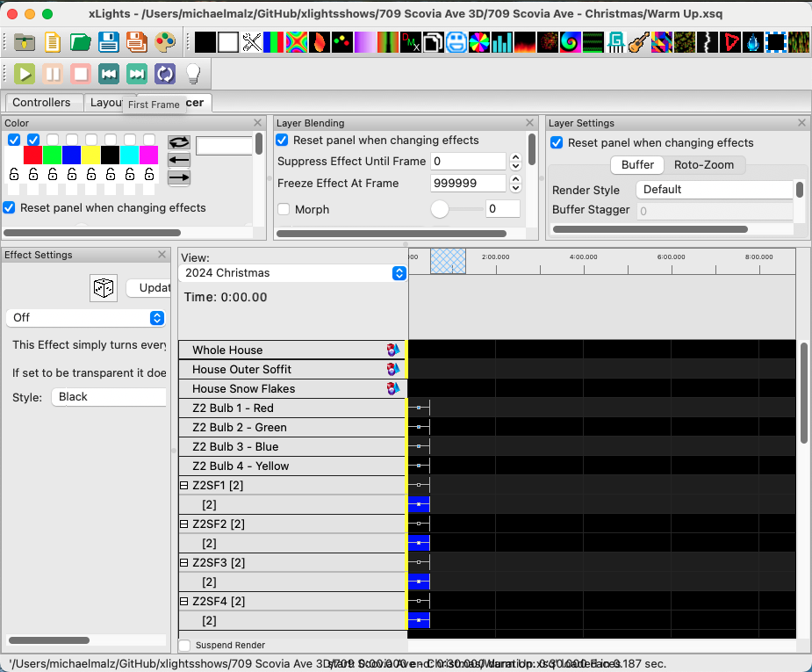This screenshot has width=812, height=672.
Task: Click the Suppress Effect Until Frame stepper
Action: (515, 162)
